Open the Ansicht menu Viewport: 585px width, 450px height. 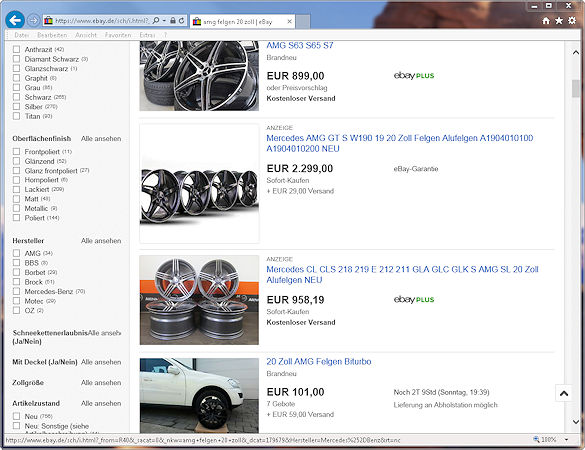pos(86,35)
